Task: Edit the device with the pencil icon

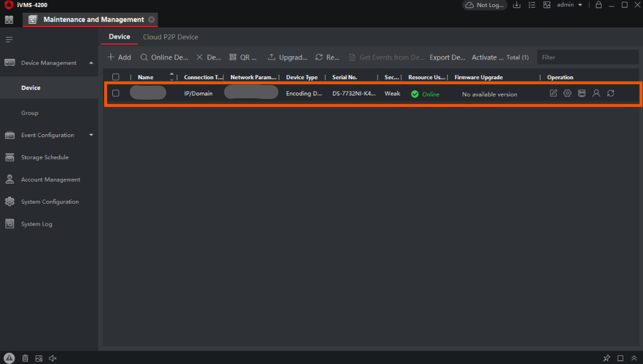Action: (x=553, y=94)
